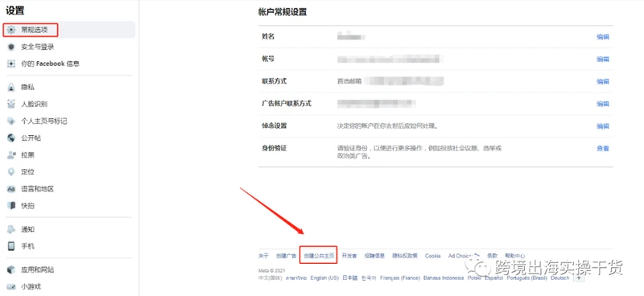Click the pin icon beside 定位
Image resolution: width=644 pixels, height=296 pixels.
tap(11, 172)
